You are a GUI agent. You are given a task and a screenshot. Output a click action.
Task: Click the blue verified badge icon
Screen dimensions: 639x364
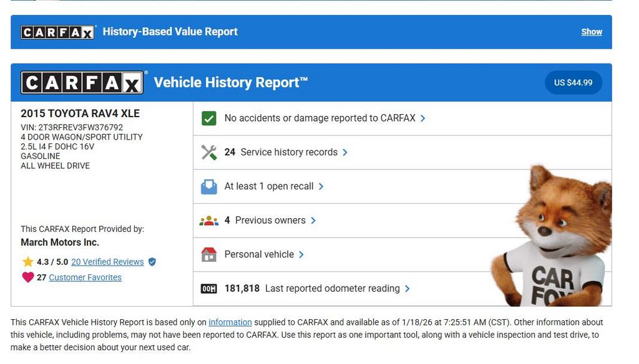pyautogui.click(x=152, y=262)
